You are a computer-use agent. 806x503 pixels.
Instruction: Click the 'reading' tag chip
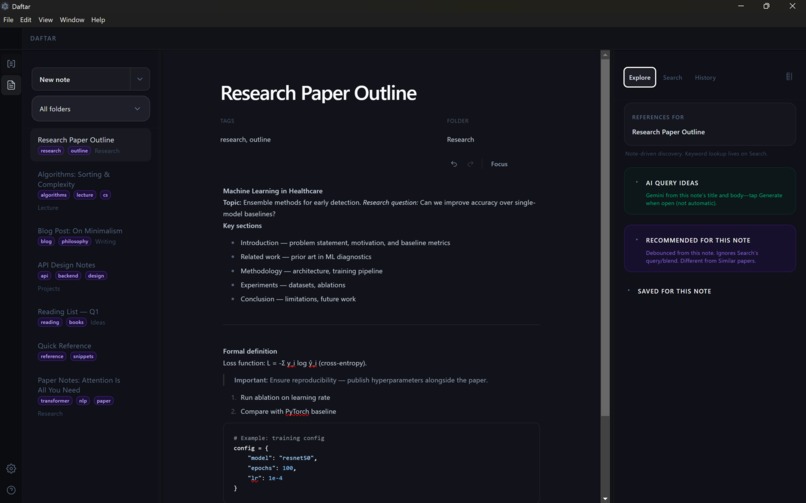point(50,323)
